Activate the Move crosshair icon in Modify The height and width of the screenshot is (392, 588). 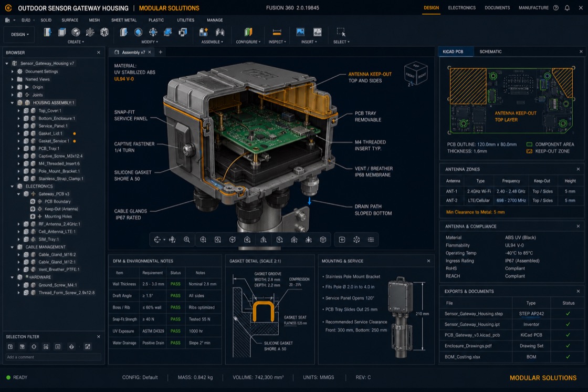click(x=153, y=32)
